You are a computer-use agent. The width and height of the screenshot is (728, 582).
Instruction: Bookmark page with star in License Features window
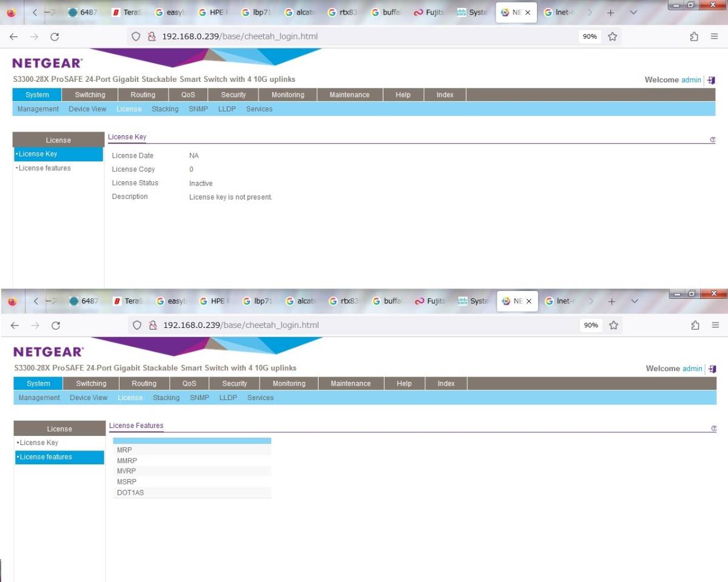pos(613,325)
